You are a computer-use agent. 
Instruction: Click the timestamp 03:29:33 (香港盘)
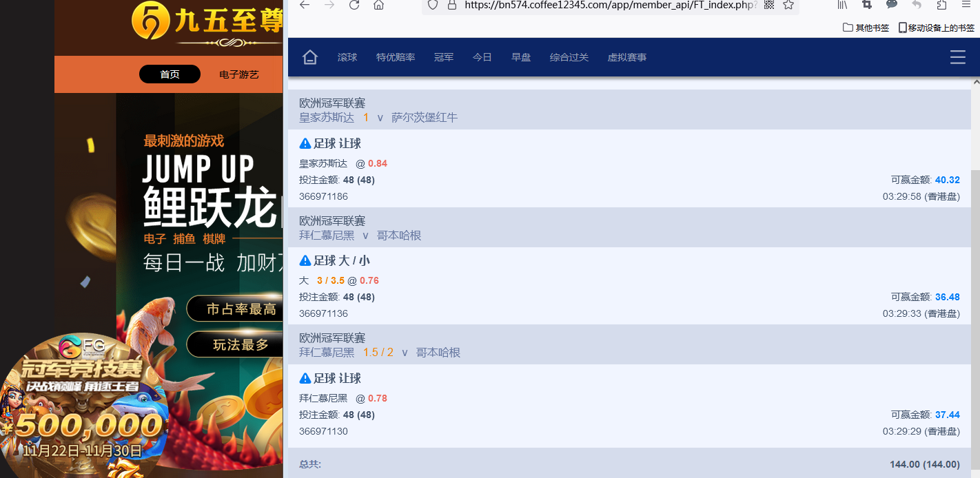click(x=921, y=313)
